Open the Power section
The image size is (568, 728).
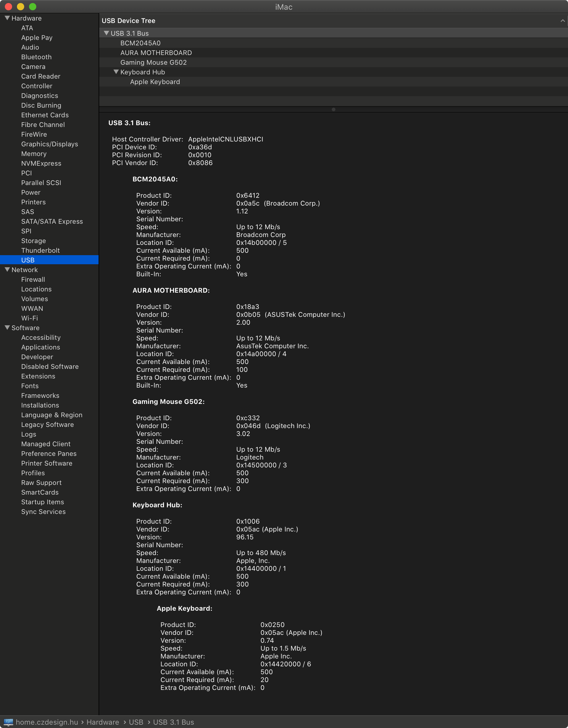pos(31,192)
